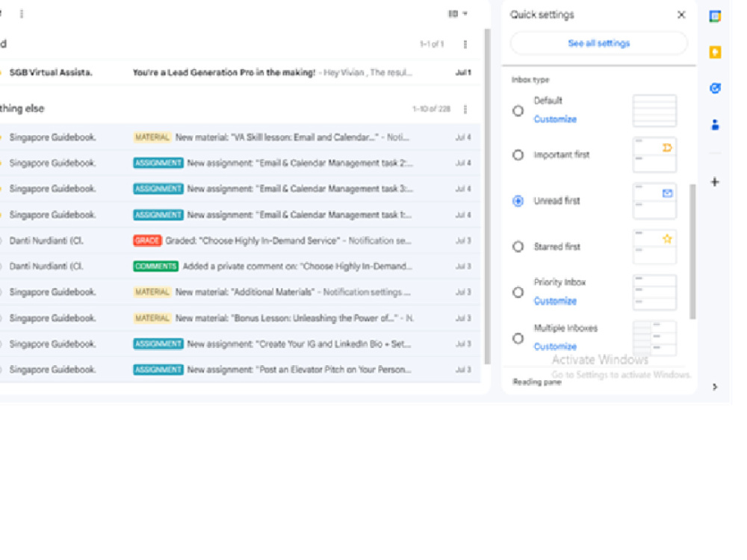
Task: Click the 1-10 of 228 count text
Action: (431, 109)
